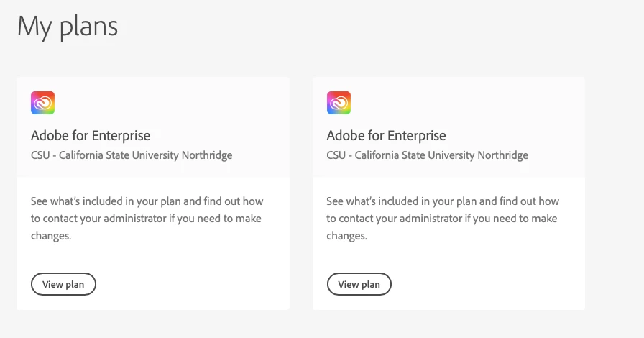Click the left card's CSU Northridge organization name
Screen dimensions: 644x338
click(x=132, y=155)
